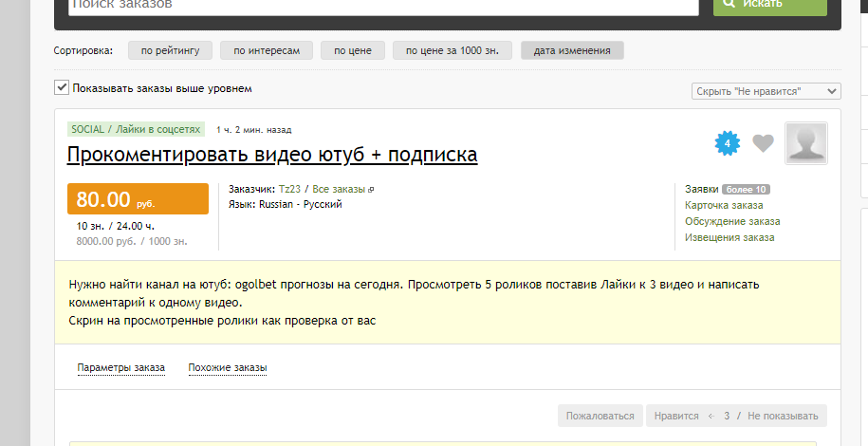
Task: Click the blue level 4 badge
Action: pos(727,143)
